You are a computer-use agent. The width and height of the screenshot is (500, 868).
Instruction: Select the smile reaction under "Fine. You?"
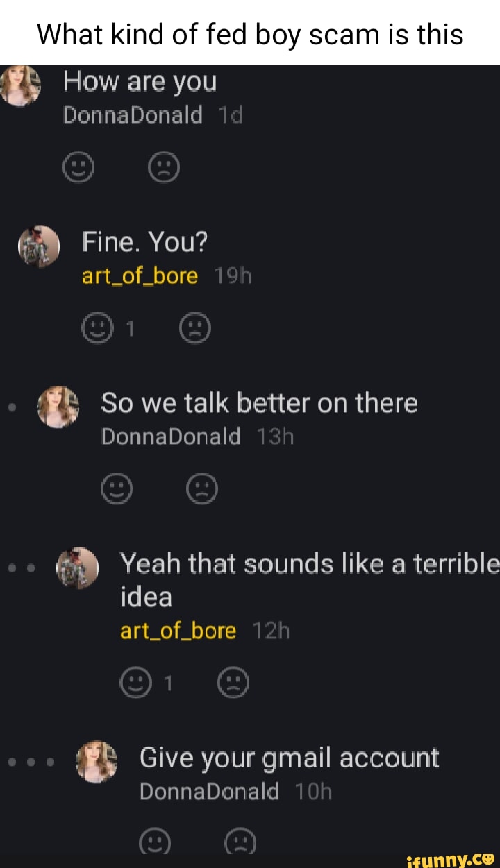[98, 327]
